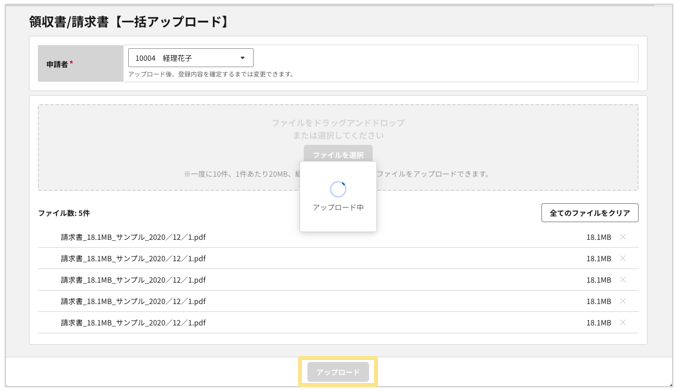Viewport: 676px width, 390px height.
Task: Click the hint text アップロード後、登録内容を確定するまでは変更できます
Action: click(x=211, y=74)
